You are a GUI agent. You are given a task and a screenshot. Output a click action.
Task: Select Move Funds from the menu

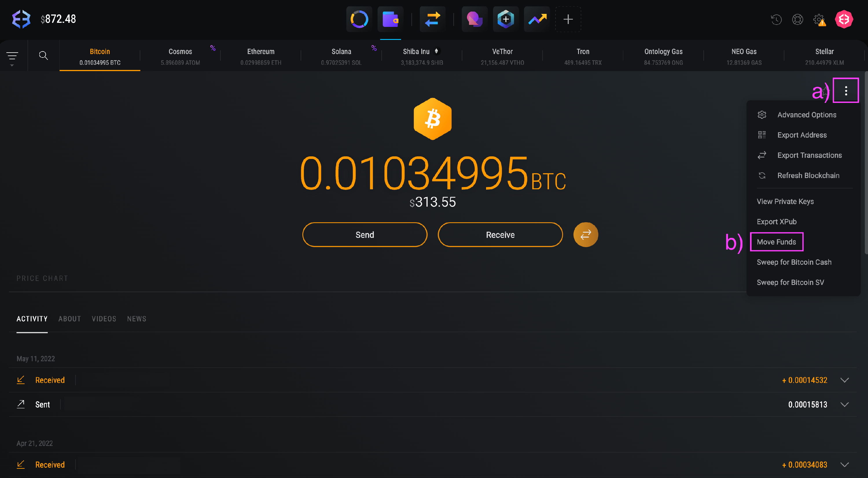pos(776,242)
